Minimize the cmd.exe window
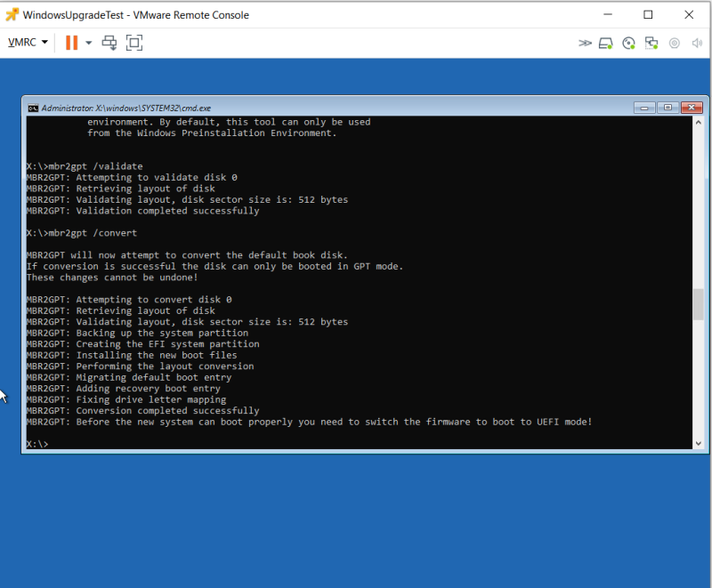 tap(644, 108)
